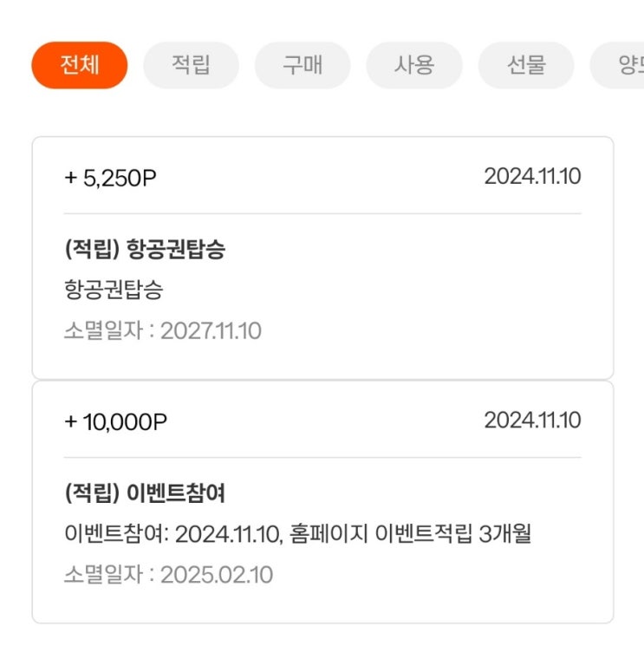The height and width of the screenshot is (646, 644).
Task: Tap the divider line under + 10,000P
Action: [x=322, y=457]
